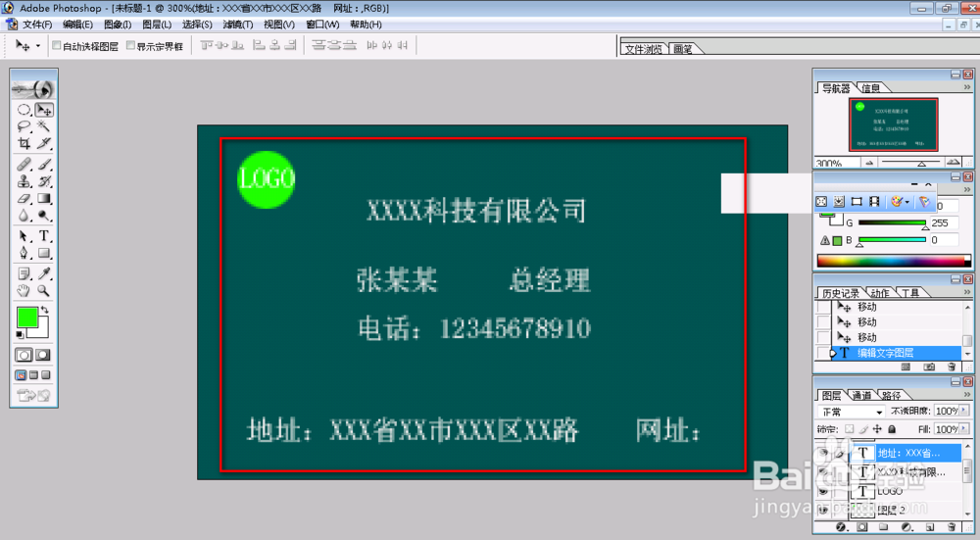Open the layer opacity slider arrow
The height and width of the screenshot is (540, 980).
pyautogui.click(x=964, y=411)
